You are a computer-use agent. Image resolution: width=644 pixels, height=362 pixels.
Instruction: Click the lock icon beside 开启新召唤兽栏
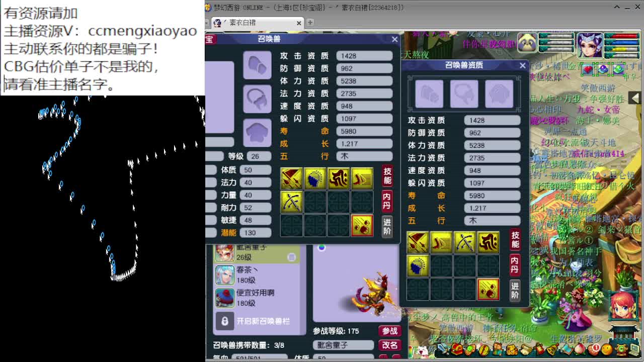224,321
